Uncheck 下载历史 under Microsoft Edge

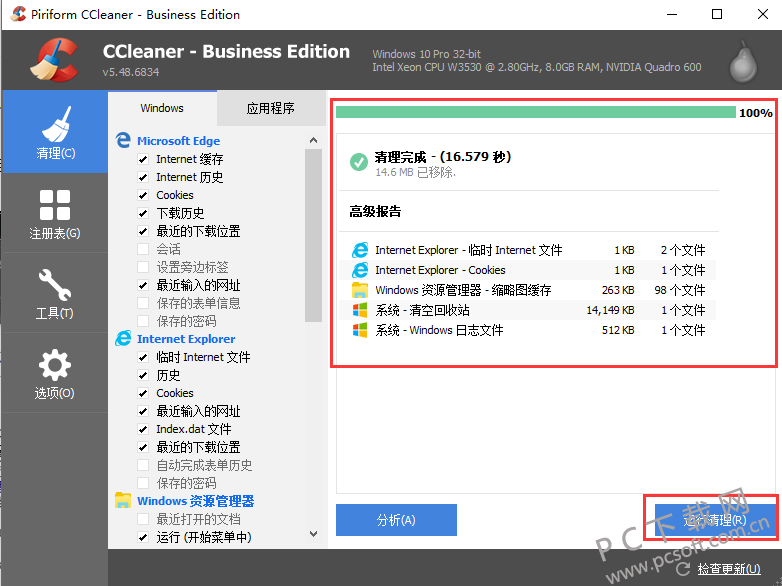[143, 213]
